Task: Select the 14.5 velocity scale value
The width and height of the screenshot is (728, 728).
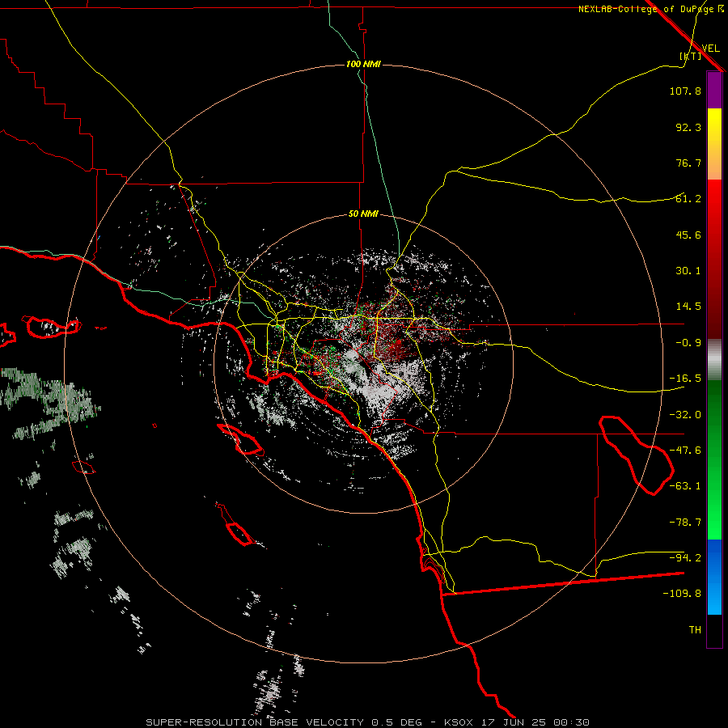Action: click(688, 307)
